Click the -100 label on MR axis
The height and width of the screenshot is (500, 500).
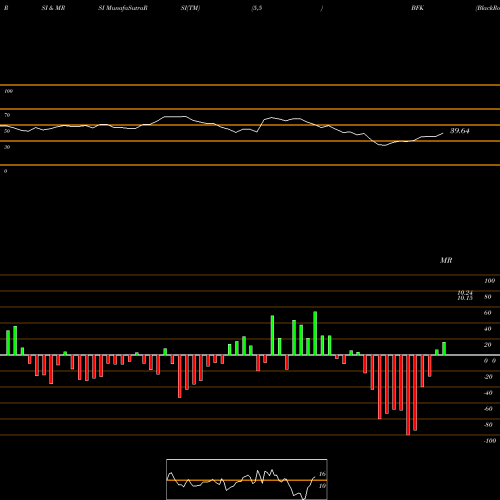[x=490, y=441]
